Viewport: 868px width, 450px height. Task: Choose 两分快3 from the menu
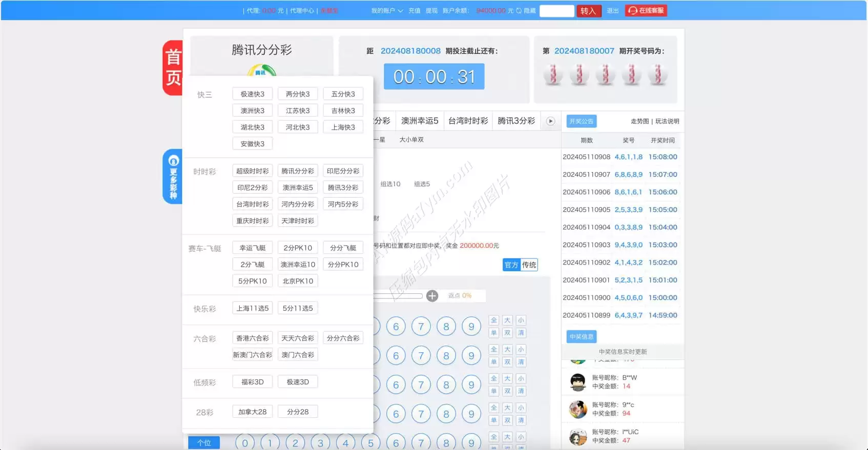pos(298,94)
